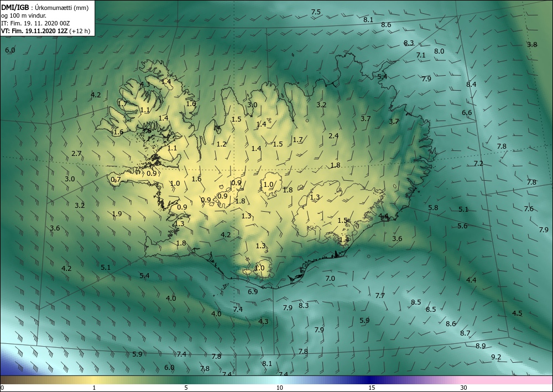553x392 pixels.
Task: Click the 7.0 value on the map
Action: click(330, 279)
